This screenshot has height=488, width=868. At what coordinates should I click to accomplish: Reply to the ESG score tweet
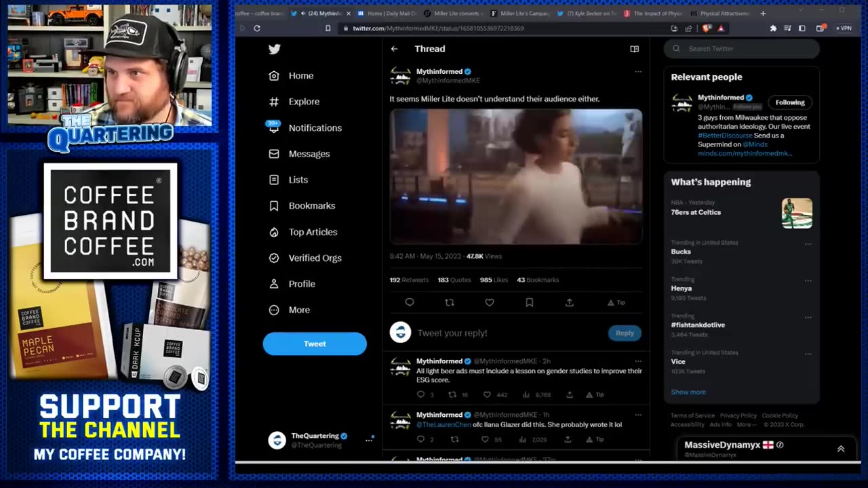420,394
